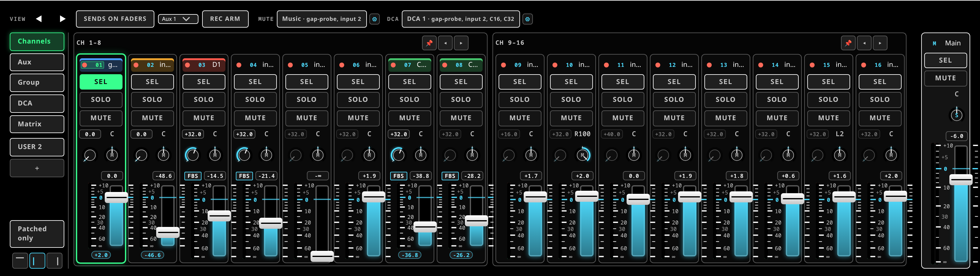Click the +2.0 readout under channel 01

101,255
